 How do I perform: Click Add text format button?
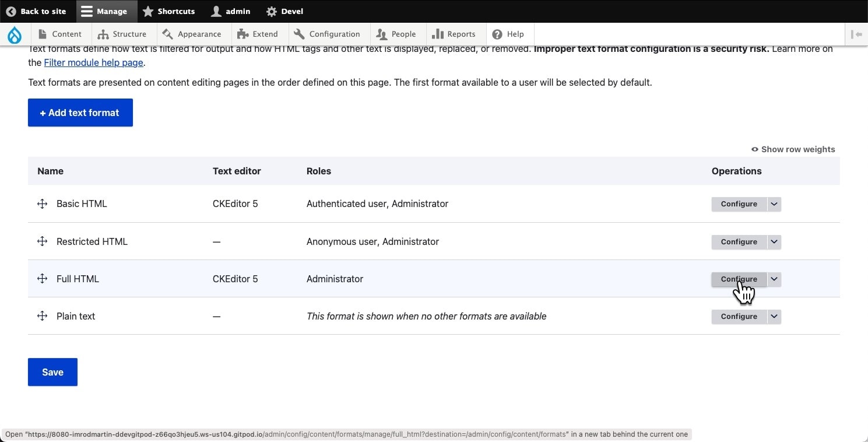coord(80,113)
